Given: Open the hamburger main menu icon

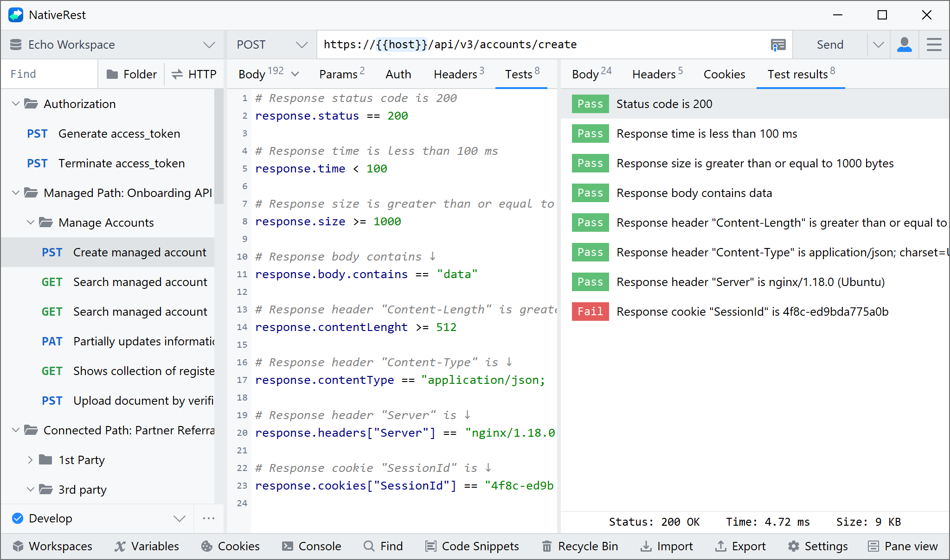Looking at the screenshot, I should pos(934,45).
